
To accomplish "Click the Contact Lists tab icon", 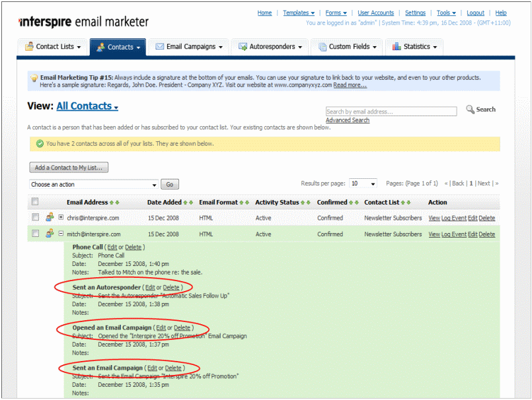I will pos(30,46).
